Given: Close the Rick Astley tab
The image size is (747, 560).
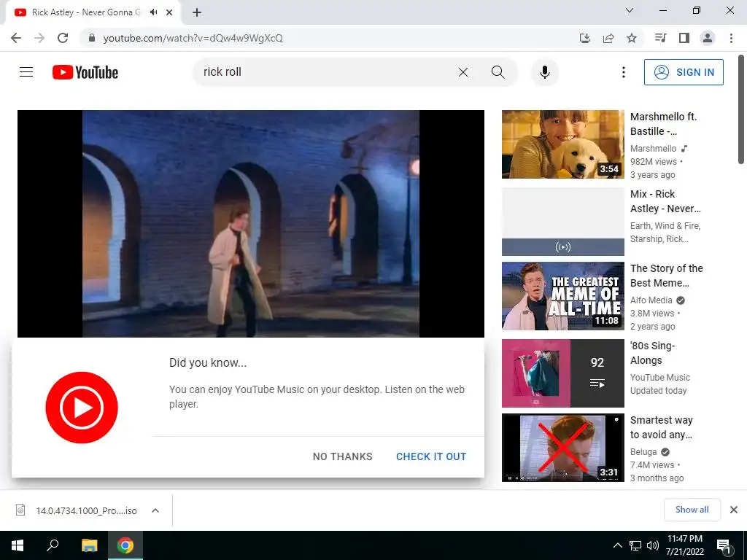Looking at the screenshot, I should (169, 12).
